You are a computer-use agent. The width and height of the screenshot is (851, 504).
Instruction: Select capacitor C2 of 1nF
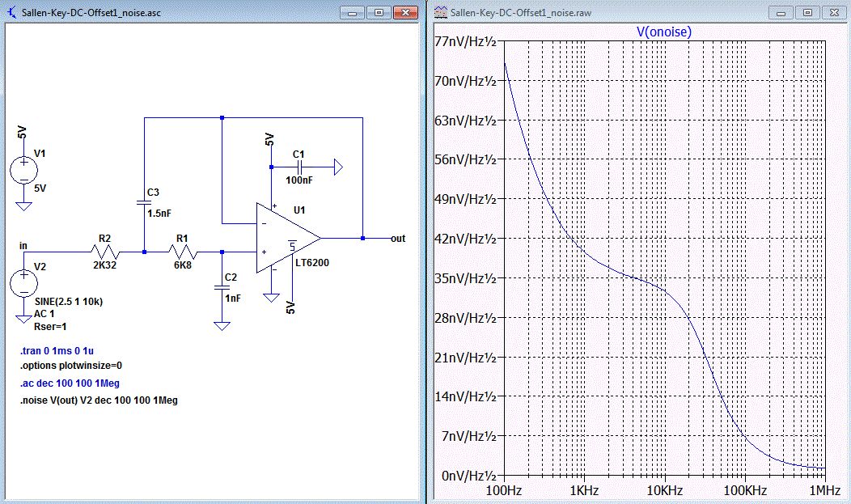(220, 286)
